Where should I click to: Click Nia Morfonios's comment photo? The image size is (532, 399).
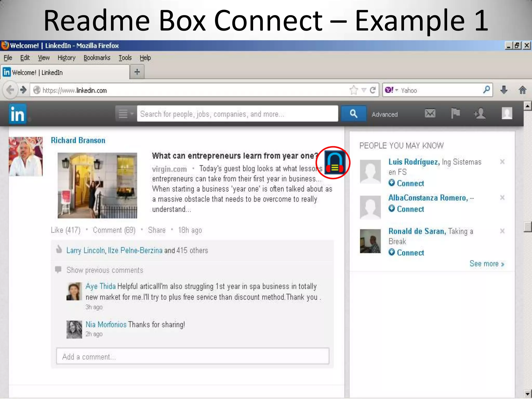click(x=74, y=329)
